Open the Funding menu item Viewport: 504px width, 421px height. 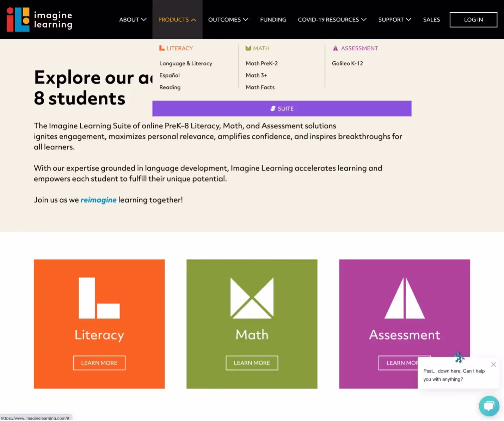(273, 20)
